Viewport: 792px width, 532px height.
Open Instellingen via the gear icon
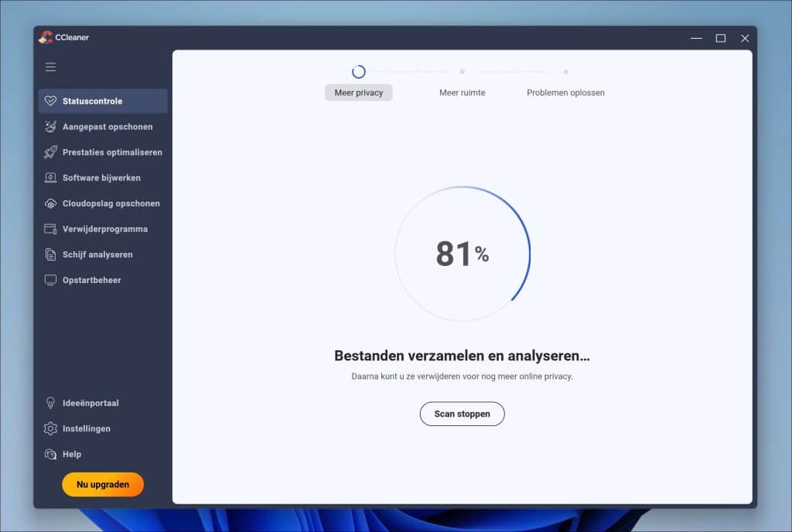click(x=50, y=428)
